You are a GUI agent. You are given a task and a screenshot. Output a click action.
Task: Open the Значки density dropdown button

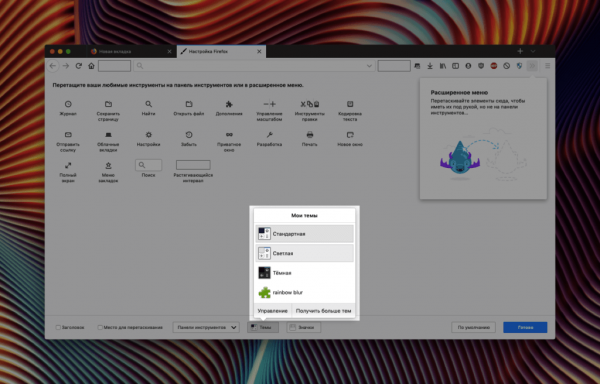click(x=303, y=327)
